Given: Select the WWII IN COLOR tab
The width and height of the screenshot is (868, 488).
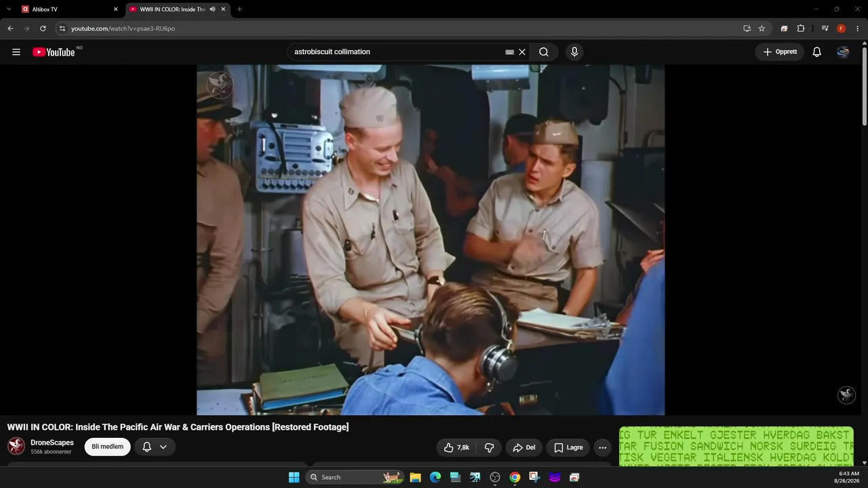Looking at the screenshot, I should pos(178,9).
